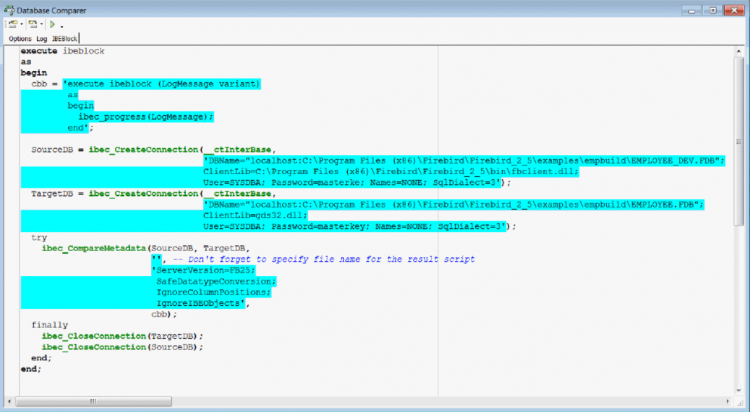Viewport: 750px width, 412px height.
Task: Click the 'execute ibeblock' first code line
Action: [63, 51]
